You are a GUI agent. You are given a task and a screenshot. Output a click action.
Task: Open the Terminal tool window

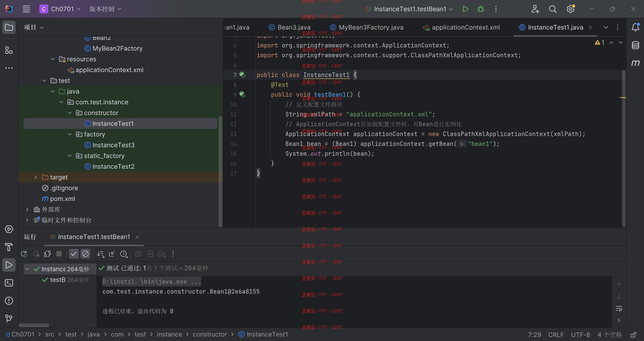pos(9,283)
